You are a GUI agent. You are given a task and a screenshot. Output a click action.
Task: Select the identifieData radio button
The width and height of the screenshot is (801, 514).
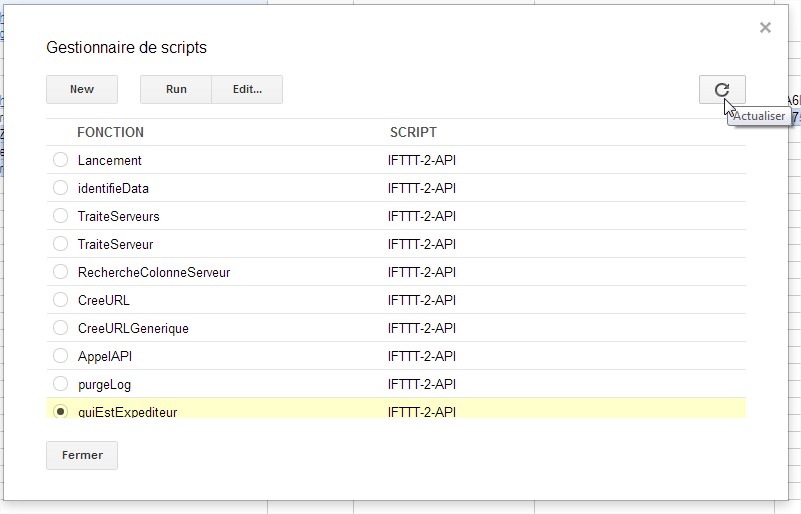coord(61,188)
